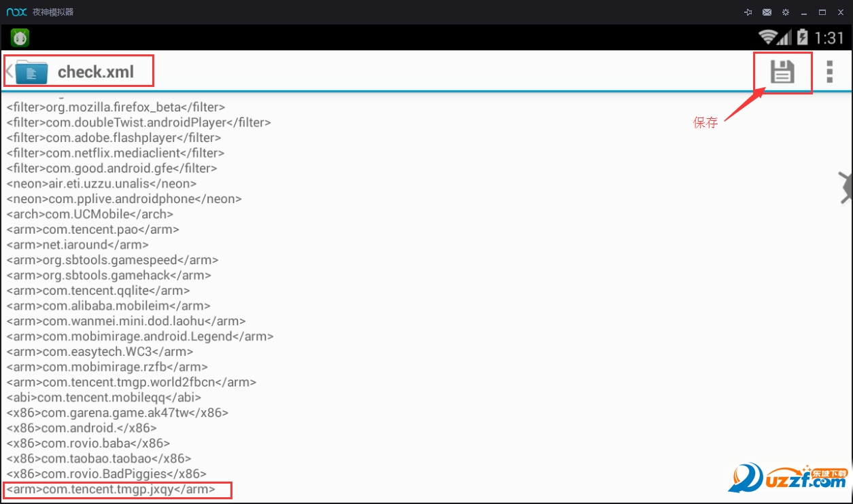Tap the green Android notification icon
This screenshot has width=853, height=504.
coord(20,37)
